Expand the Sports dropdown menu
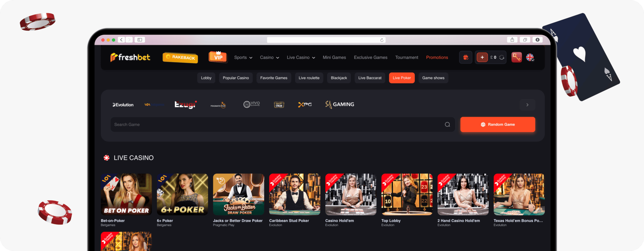Image resolution: width=644 pixels, height=251 pixels. point(243,58)
